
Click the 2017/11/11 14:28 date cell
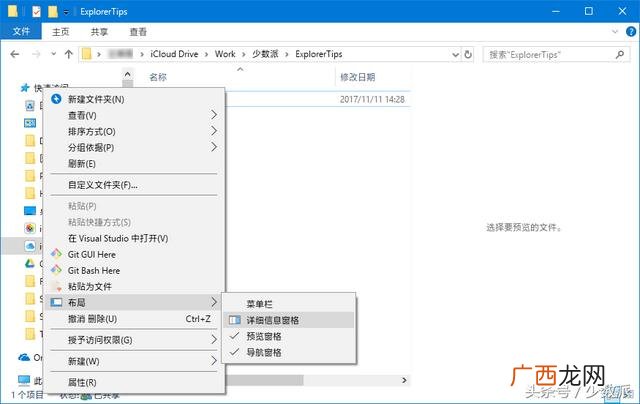(372, 99)
